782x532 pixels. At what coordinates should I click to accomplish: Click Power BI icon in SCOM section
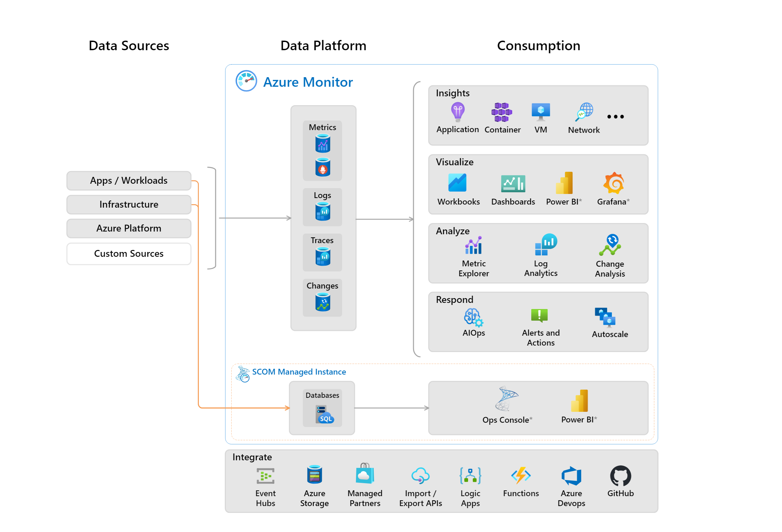coord(579,401)
